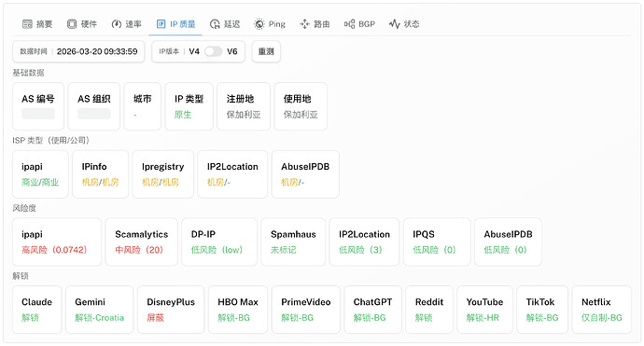Viewport: 644px width, 346px height.
Task: Click the IPQS 低风险 card
Action: pyautogui.click(x=437, y=242)
